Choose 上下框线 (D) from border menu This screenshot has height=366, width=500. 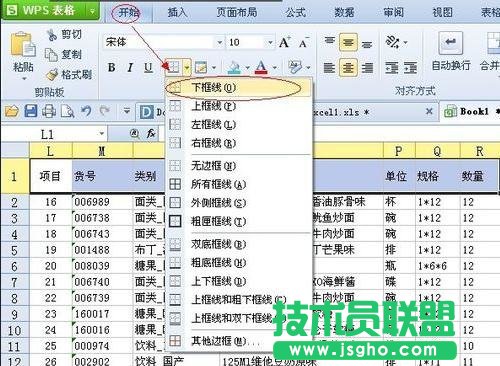(x=239, y=281)
